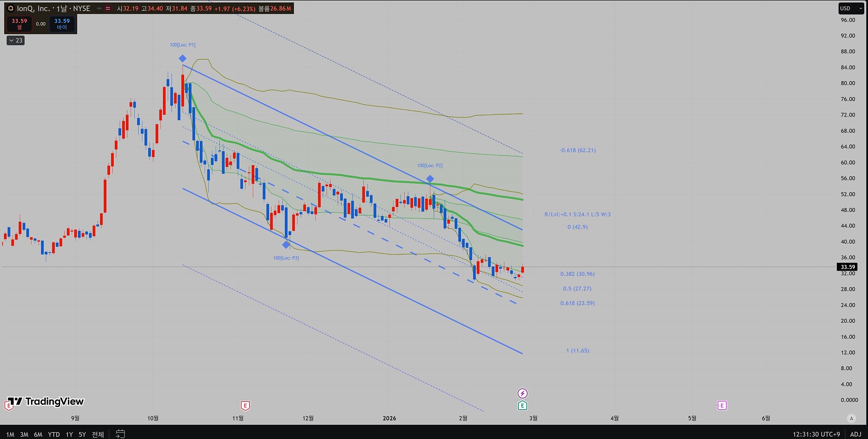This screenshot has height=439, width=868.
Task: Click the 0.618 (23.59) Fibonacci label
Action: pos(577,303)
